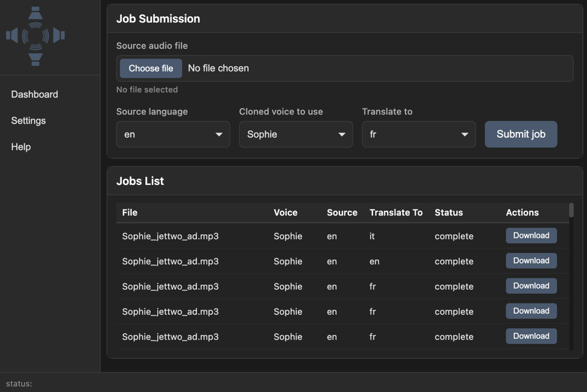Open the Settings page
The height and width of the screenshot is (392, 587).
(x=28, y=120)
